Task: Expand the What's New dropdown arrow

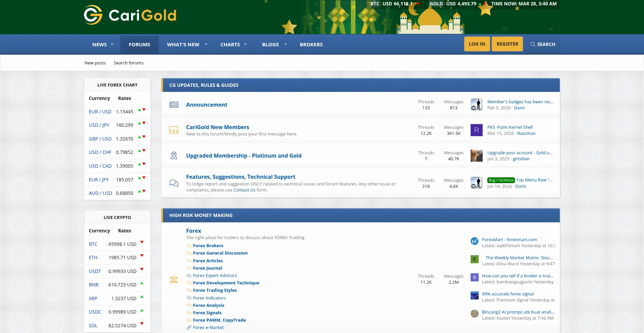Action: (x=206, y=44)
